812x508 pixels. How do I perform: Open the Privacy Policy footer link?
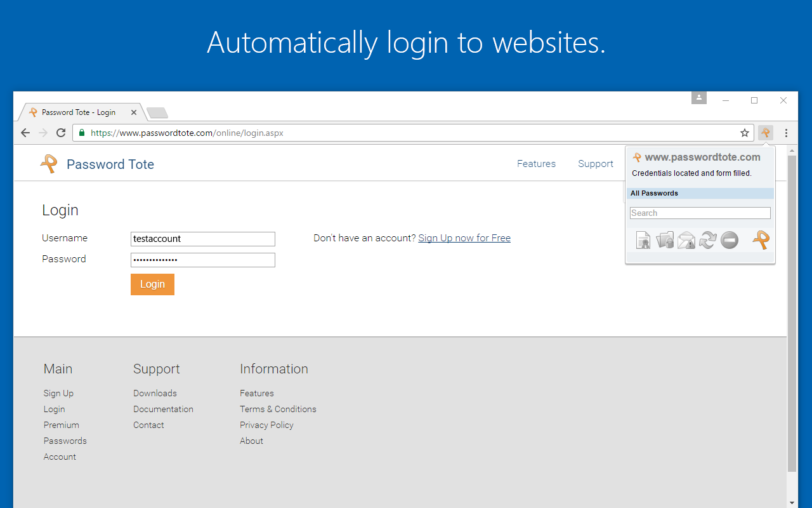pyautogui.click(x=266, y=425)
